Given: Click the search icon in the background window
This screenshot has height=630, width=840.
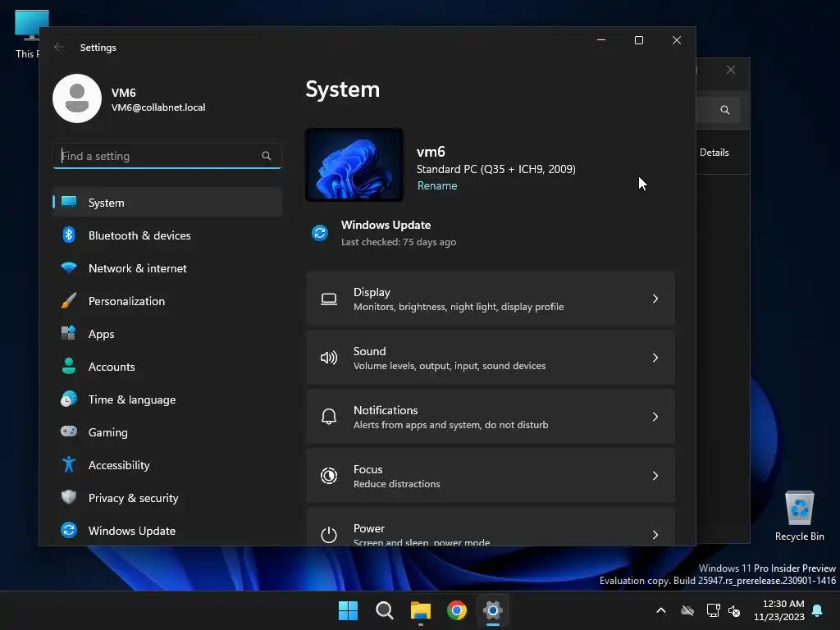Looking at the screenshot, I should tap(725, 110).
